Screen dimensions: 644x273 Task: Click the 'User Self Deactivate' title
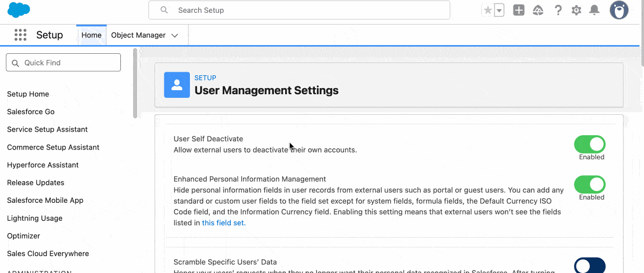[208, 139]
